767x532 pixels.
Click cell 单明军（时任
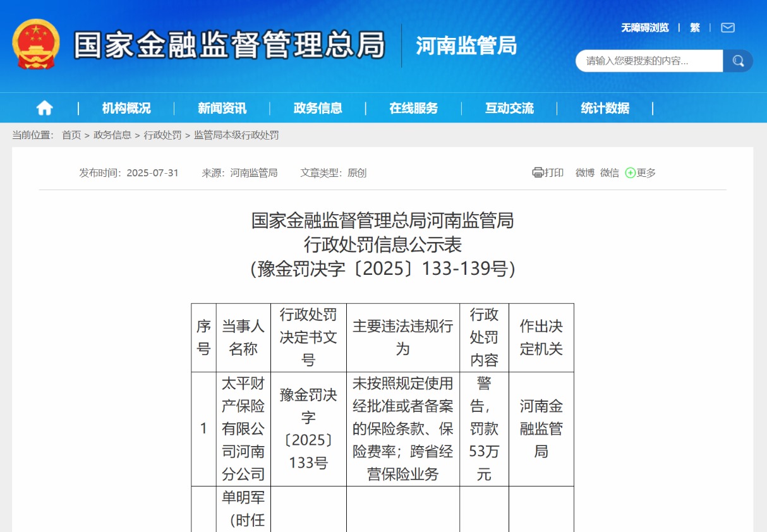(x=243, y=509)
